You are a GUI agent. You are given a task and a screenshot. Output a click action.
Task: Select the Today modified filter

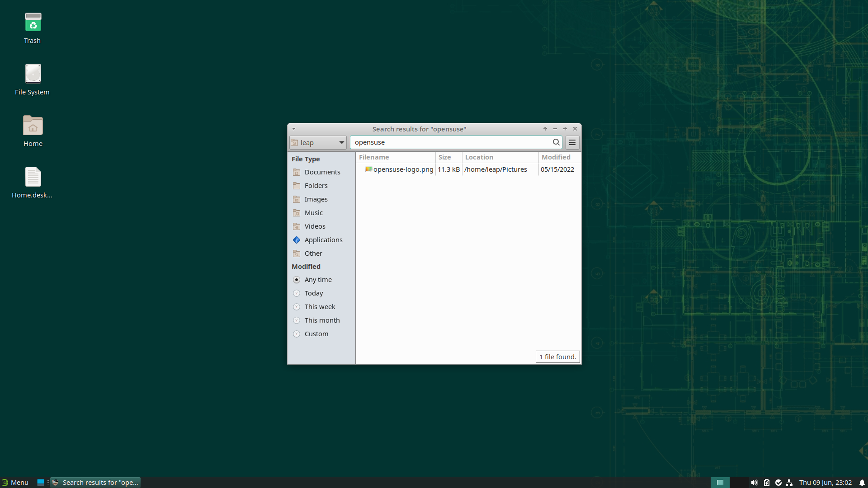pyautogui.click(x=313, y=293)
